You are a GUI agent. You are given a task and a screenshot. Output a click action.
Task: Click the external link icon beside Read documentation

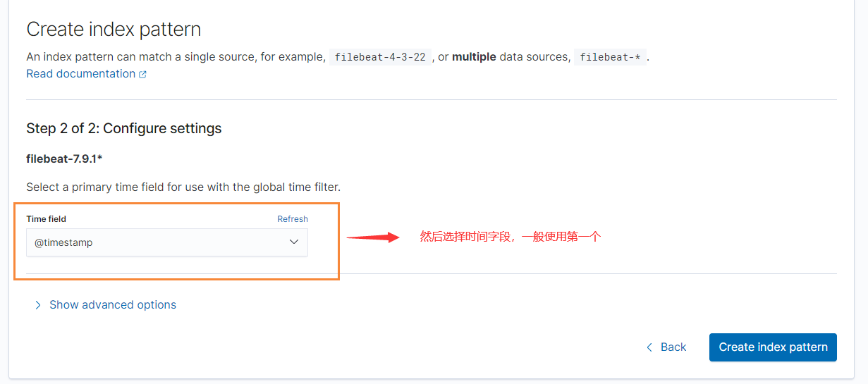pos(143,74)
